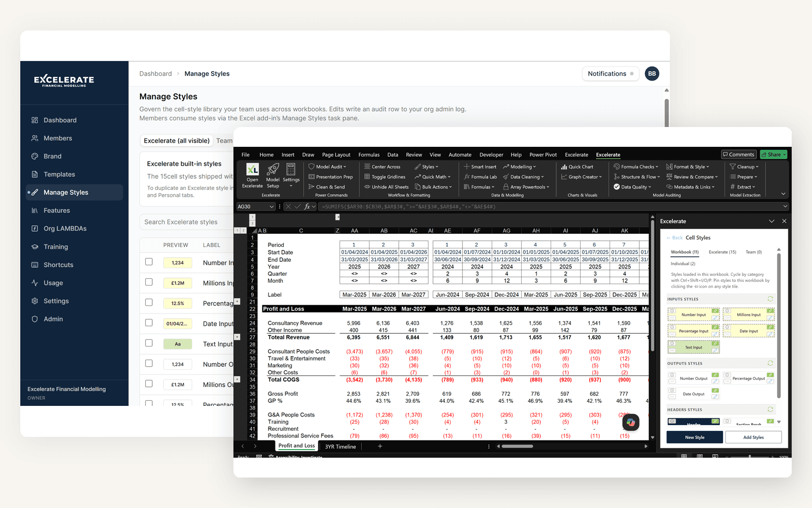This screenshot has height=508, width=812.
Task: Pin the Percentage Output style
Action: click(x=770, y=375)
